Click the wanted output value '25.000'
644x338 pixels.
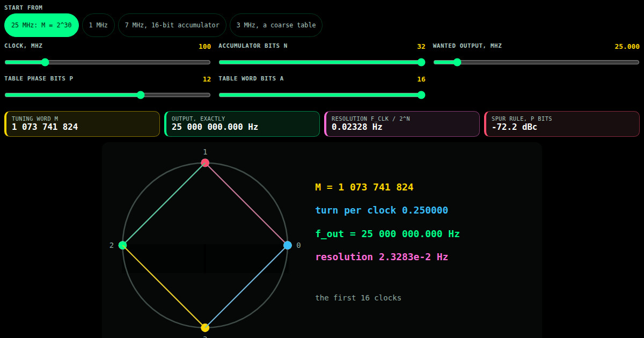click(x=627, y=47)
